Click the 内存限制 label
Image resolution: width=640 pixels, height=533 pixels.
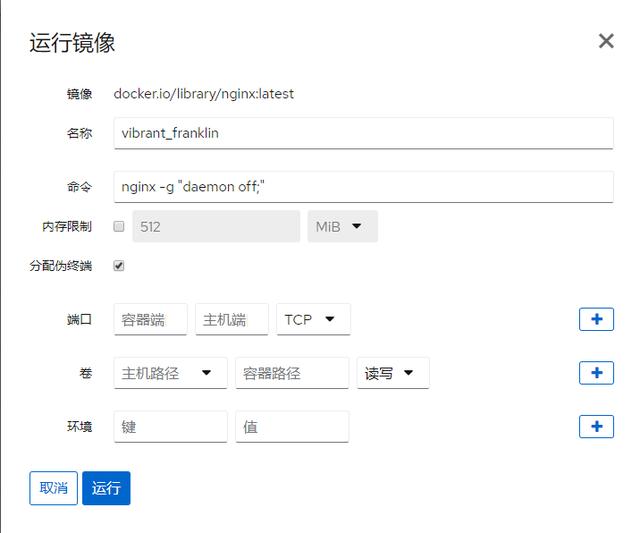click(x=67, y=227)
